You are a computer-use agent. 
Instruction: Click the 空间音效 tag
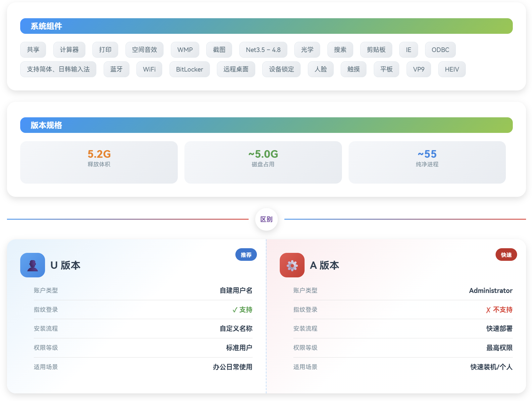(144, 50)
